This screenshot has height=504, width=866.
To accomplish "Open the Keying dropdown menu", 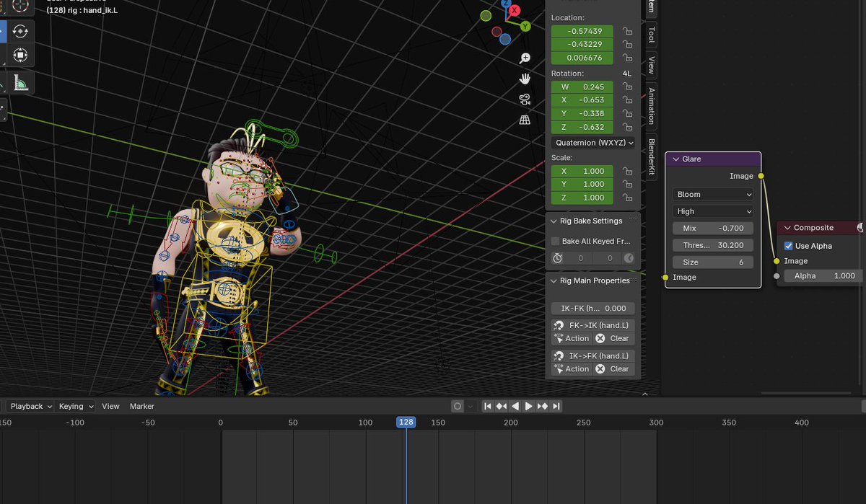I will click(x=74, y=406).
